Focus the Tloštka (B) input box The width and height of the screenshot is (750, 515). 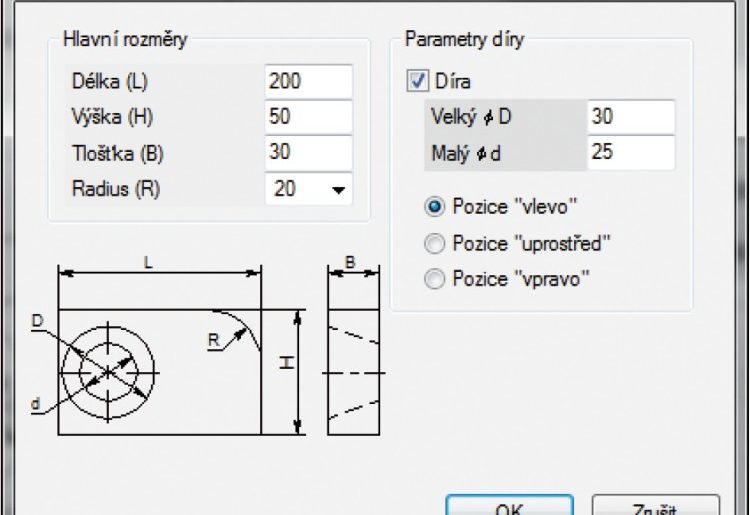(x=308, y=153)
